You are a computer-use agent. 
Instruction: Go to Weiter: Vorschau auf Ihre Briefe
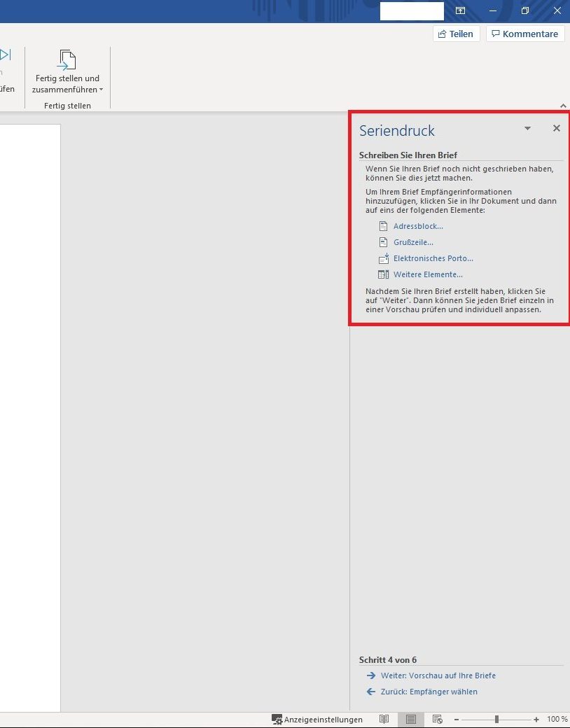[x=438, y=675]
